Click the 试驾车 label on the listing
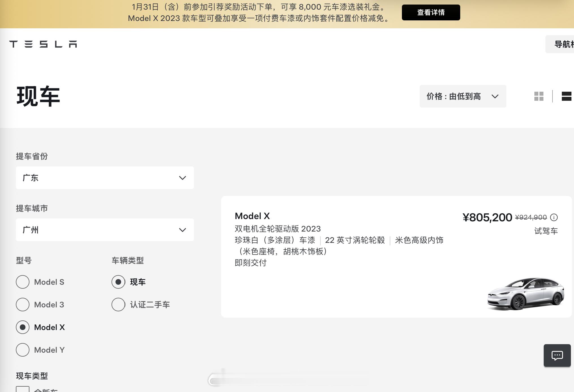 pos(546,231)
